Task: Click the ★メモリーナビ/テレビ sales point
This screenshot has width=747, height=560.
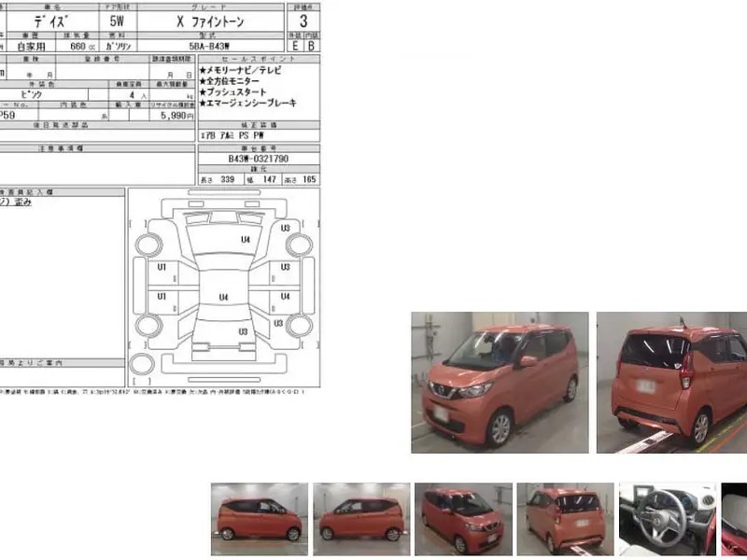Action: point(241,70)
